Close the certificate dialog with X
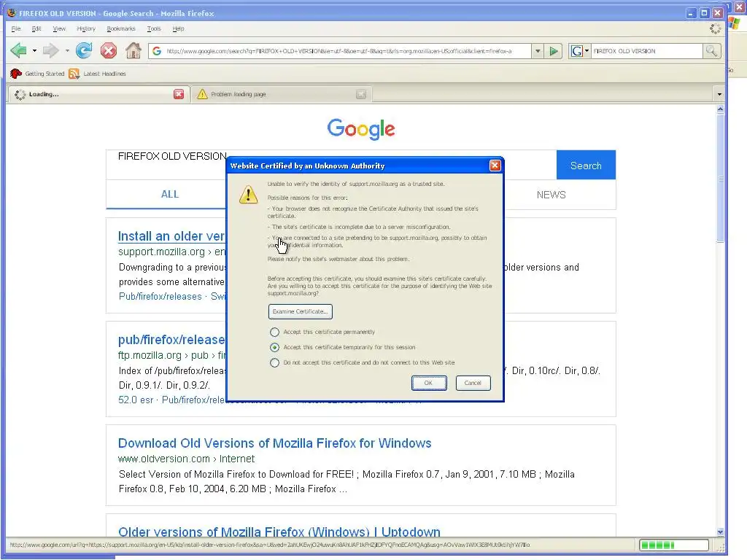 click(495, 166)
